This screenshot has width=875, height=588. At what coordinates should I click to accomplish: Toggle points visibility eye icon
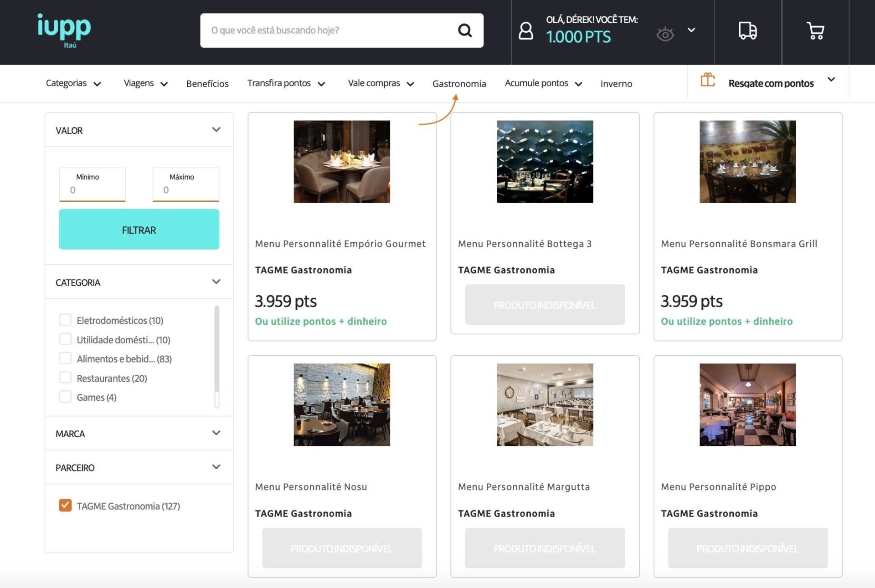pos(665,34)
